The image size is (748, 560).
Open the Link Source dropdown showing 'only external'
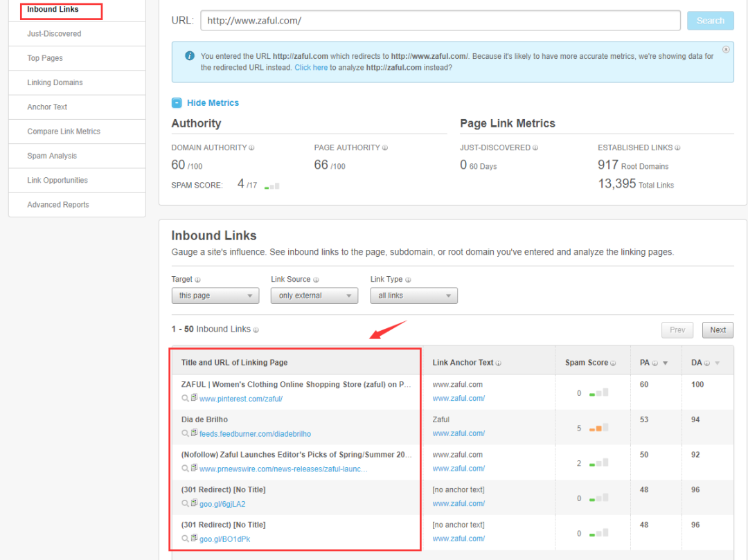tap(314, 296)
